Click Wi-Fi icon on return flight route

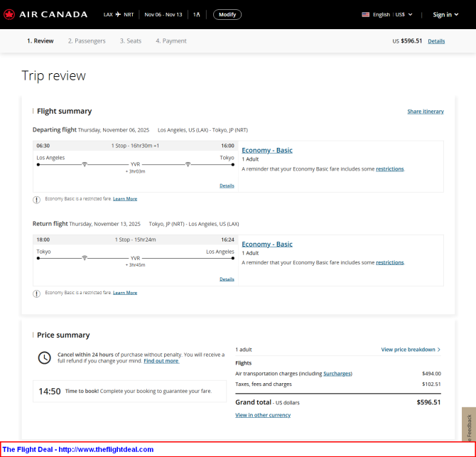[x=85, y=258]
